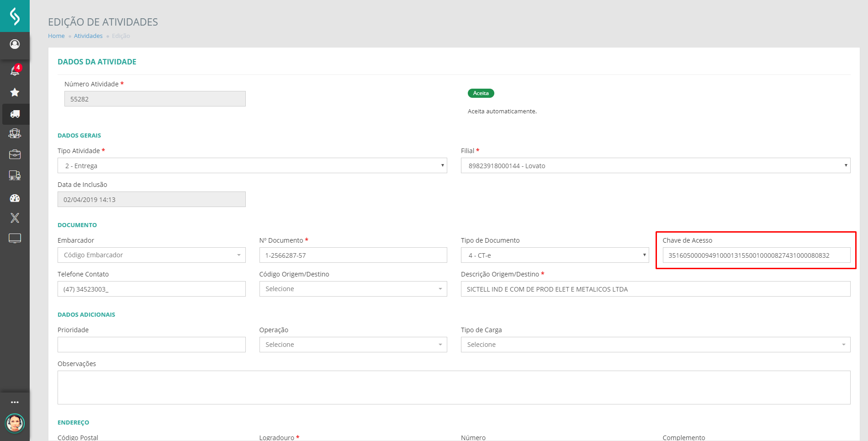Screen dimensions: 868x441
Task: Click the Nº Documento input field
Action: pyautogui.click(x=353, y=255)
